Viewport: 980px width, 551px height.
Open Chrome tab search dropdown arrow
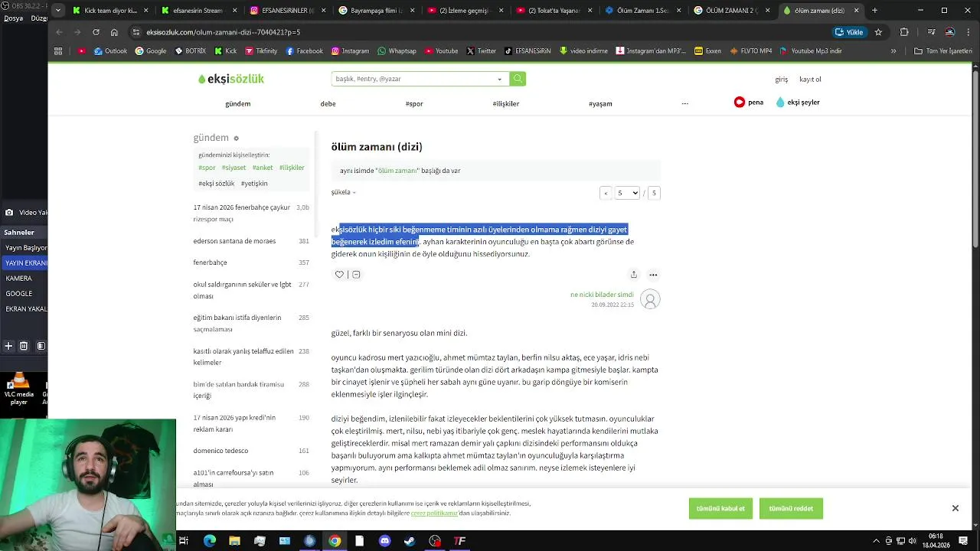click(59, 11)
